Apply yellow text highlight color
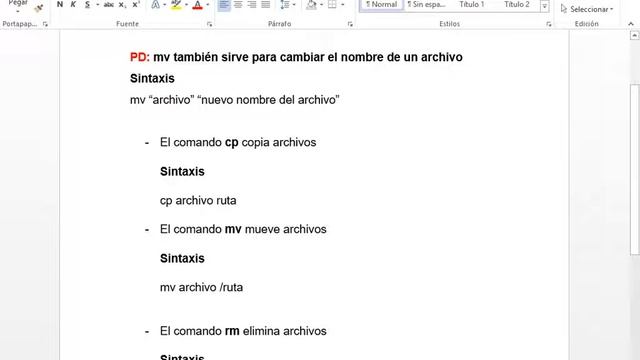 [176, 5]
